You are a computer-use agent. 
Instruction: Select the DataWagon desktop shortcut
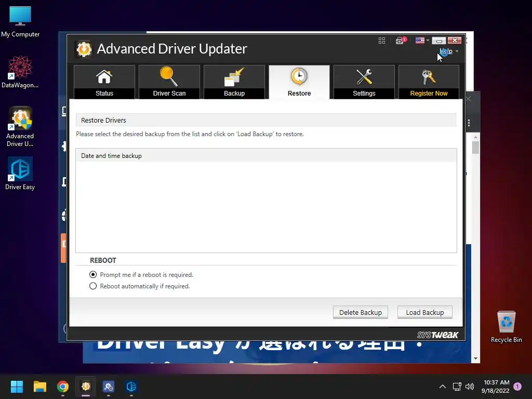(x=20, y=72)
